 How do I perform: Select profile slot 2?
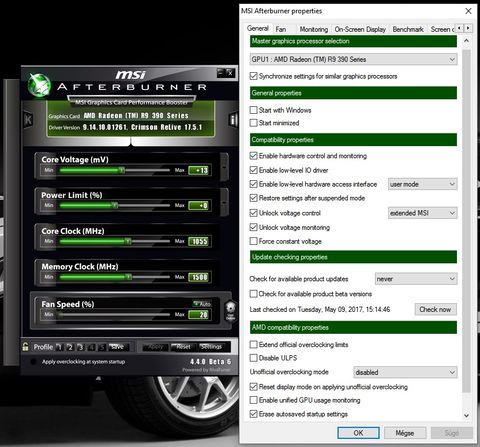coord(70,347)
